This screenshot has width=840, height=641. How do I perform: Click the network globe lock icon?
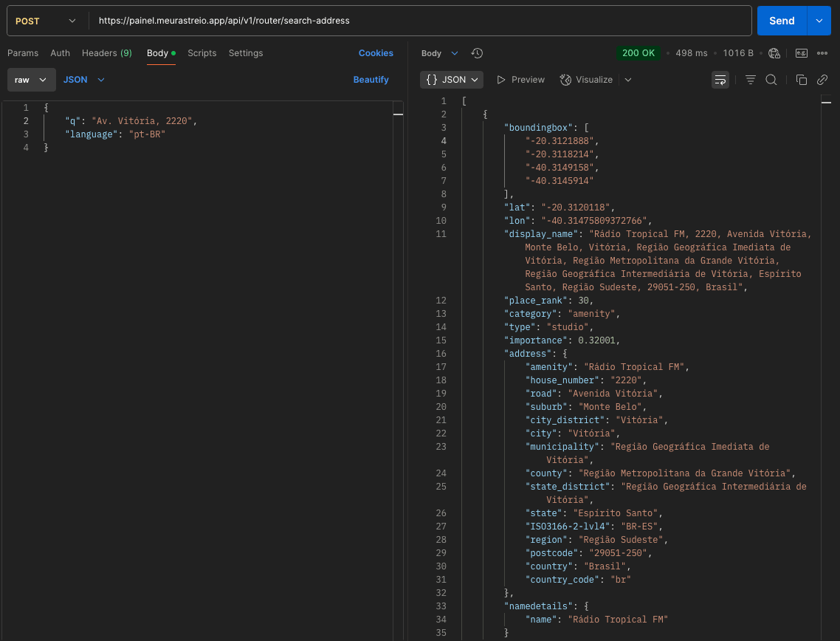774,53
